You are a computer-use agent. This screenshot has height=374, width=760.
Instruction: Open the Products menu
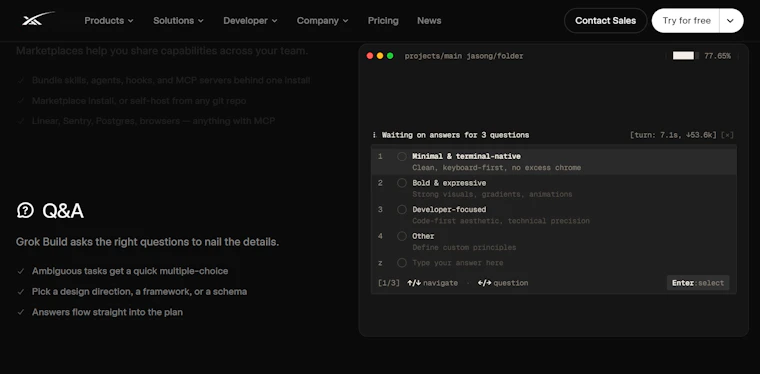point(109,21)
